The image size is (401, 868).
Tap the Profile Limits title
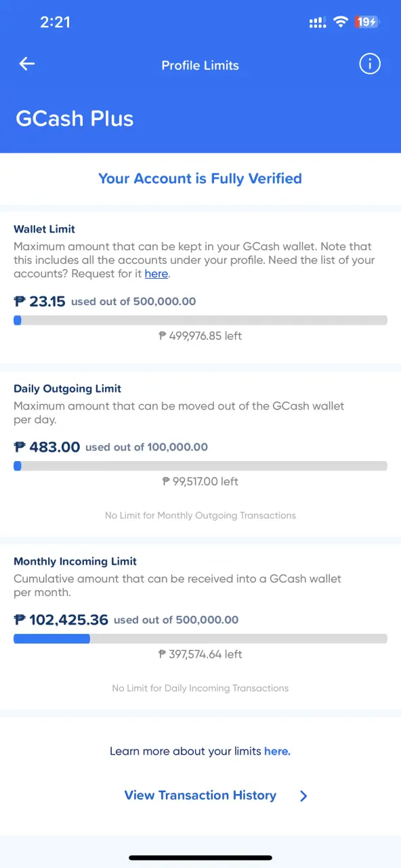[x=200, y=66]
